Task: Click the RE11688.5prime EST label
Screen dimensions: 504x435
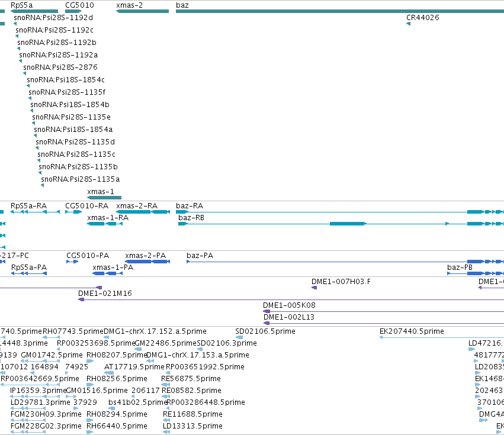Action: pyautogui.click(x=192, y=415)
